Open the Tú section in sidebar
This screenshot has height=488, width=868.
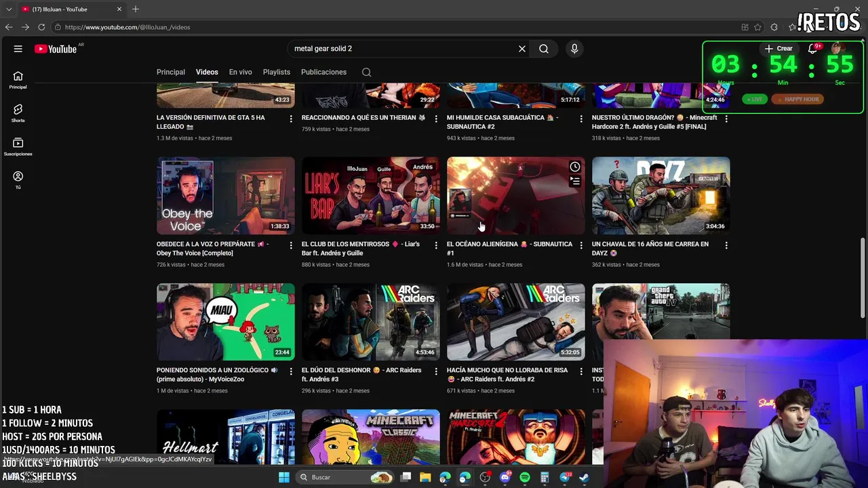(18, 180)
